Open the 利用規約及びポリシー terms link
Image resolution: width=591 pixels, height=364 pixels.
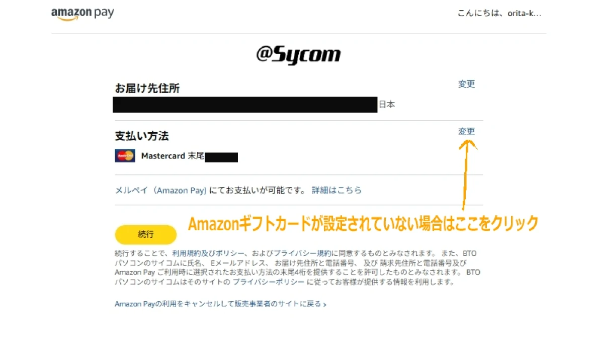coord(209,253)
